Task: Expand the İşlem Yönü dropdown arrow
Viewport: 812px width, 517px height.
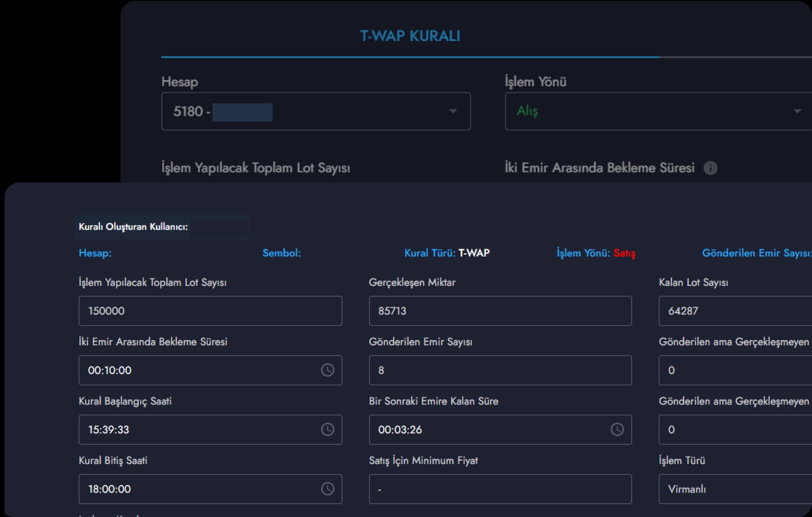Action: 797,111
